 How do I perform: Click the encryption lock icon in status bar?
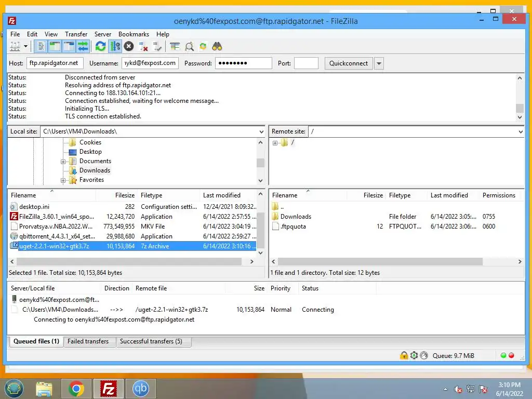click(x=404, y=355)
